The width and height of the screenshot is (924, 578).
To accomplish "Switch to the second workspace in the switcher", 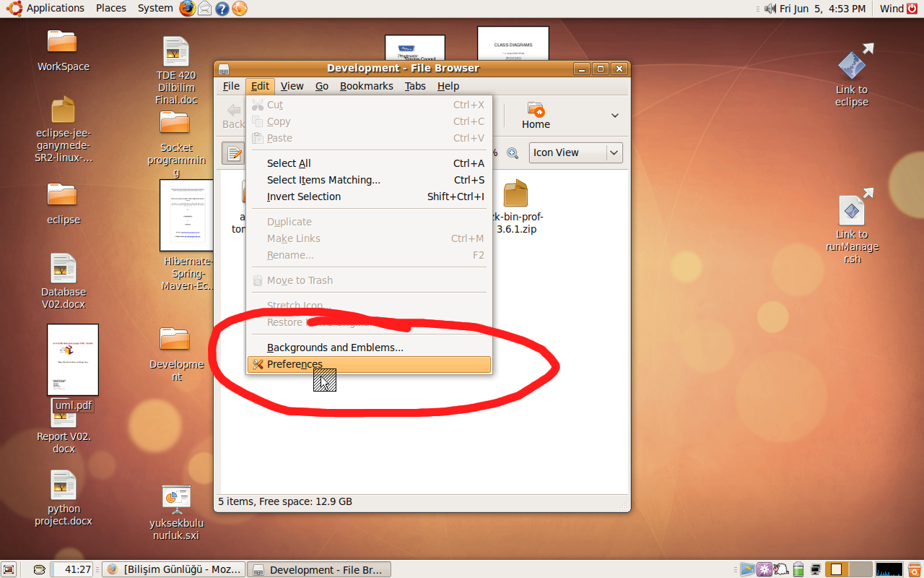I will (x=860, y=569).
